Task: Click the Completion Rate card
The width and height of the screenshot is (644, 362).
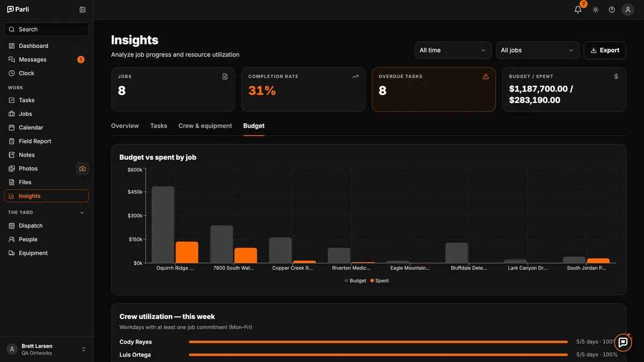Action: coord(303,90)
